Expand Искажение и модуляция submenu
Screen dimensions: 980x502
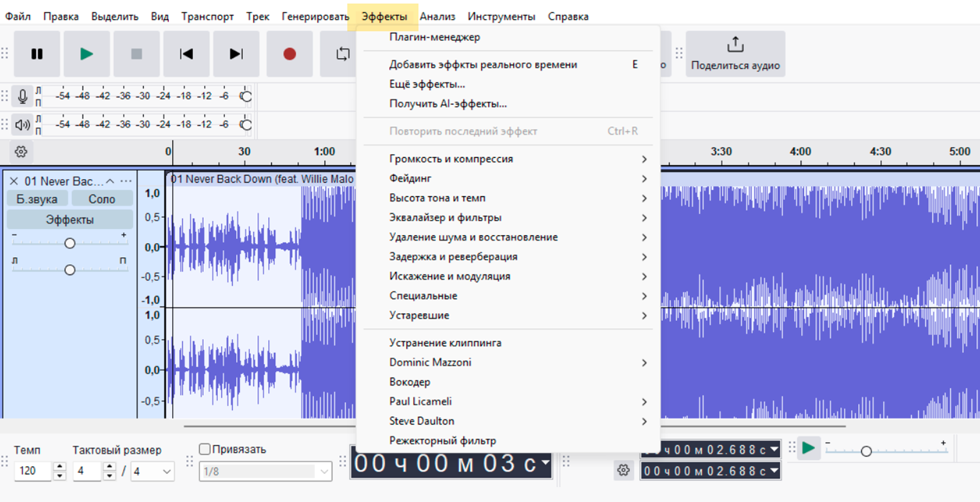point(508,276)
